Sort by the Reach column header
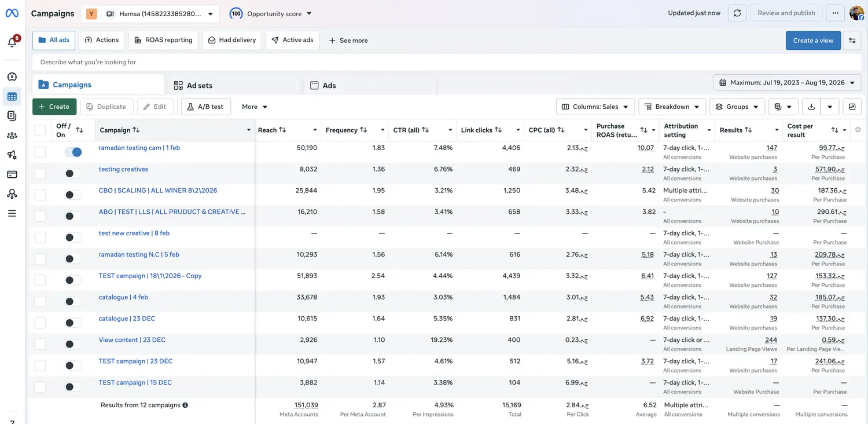Screen dimensions: 868x424 click(272, 130)
